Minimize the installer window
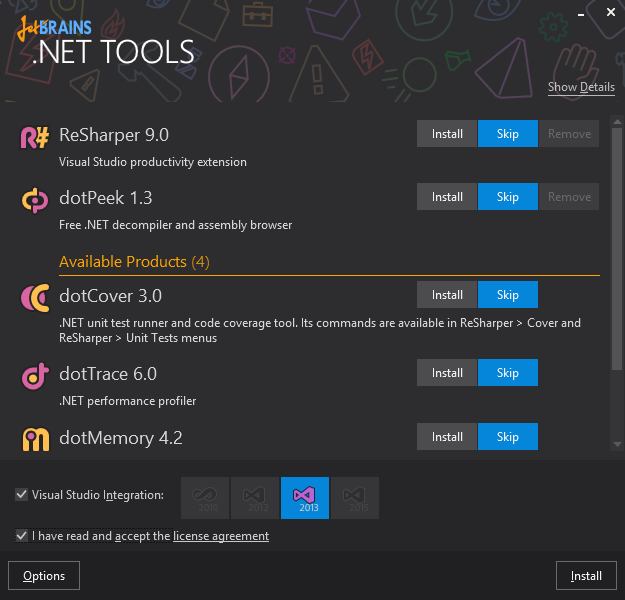This screenshot has width=625, height=600. coord(581,14)
